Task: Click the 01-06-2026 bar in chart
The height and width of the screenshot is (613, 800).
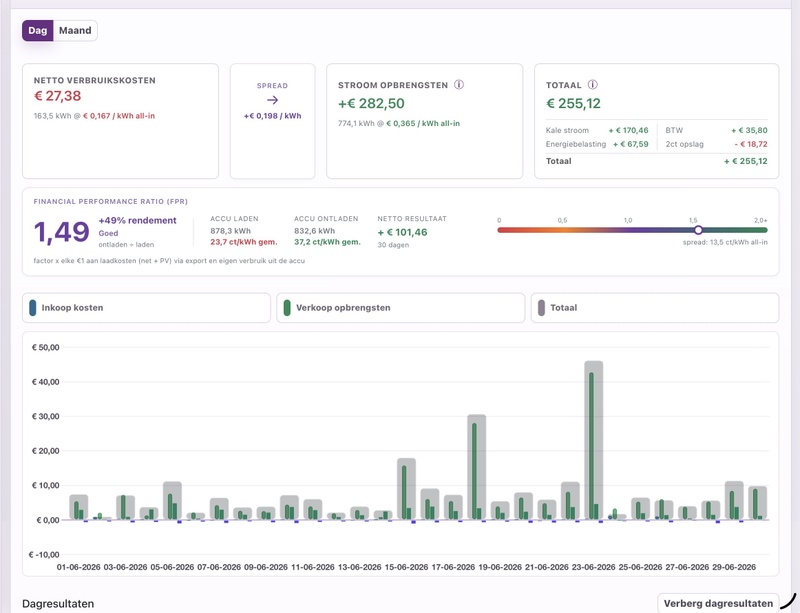Action: pos(79,507)
